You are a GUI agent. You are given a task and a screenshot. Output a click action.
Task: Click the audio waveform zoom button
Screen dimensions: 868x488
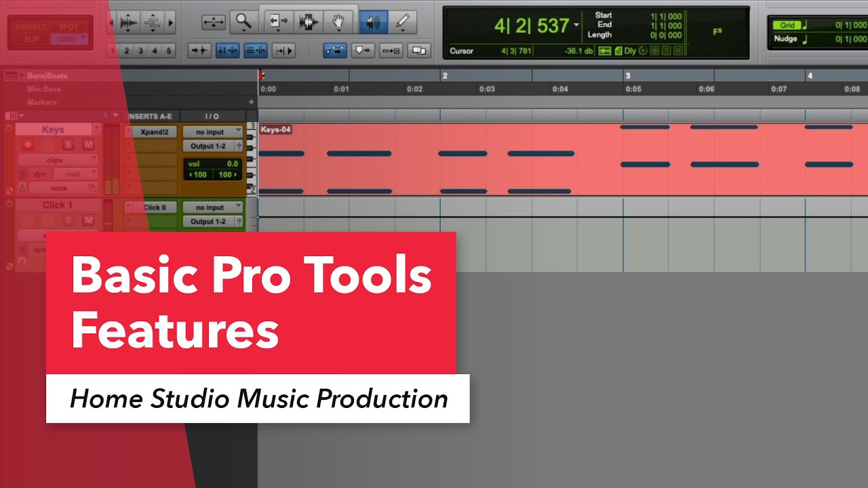[x=128, y=22]
